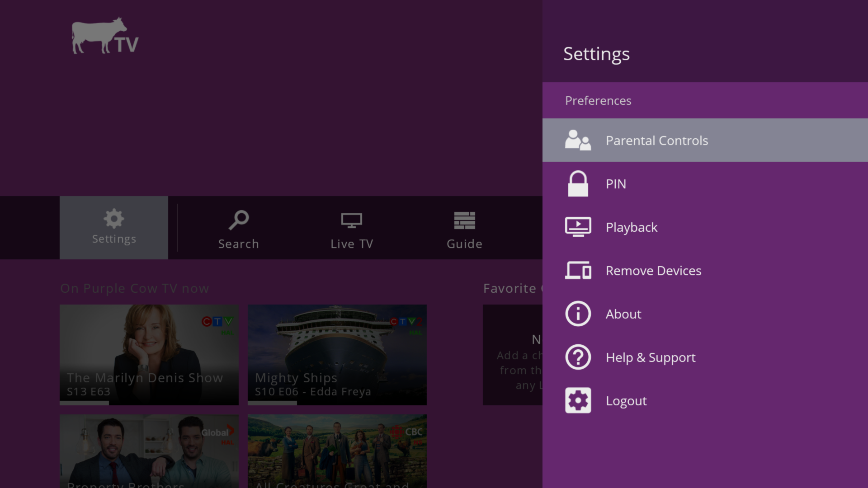This screenshot has height=488, width=868.
Task: Click the Remove Devices icon
Action: [578, 270]
